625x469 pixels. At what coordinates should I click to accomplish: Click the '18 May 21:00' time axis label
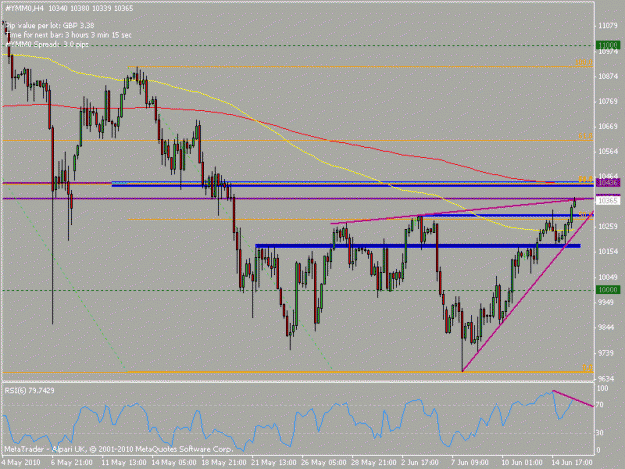[224, 462]
